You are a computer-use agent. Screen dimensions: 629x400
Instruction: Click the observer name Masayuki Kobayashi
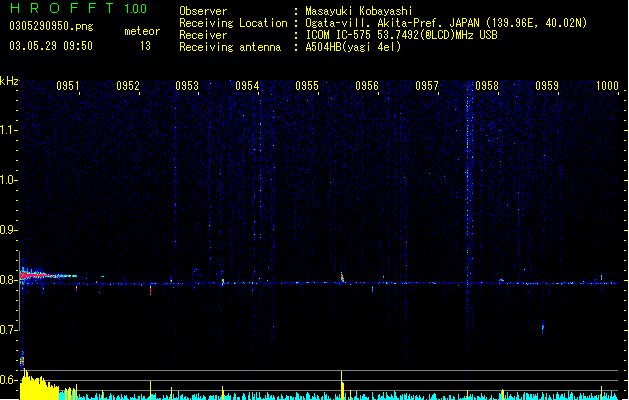(x=359, y=11)
